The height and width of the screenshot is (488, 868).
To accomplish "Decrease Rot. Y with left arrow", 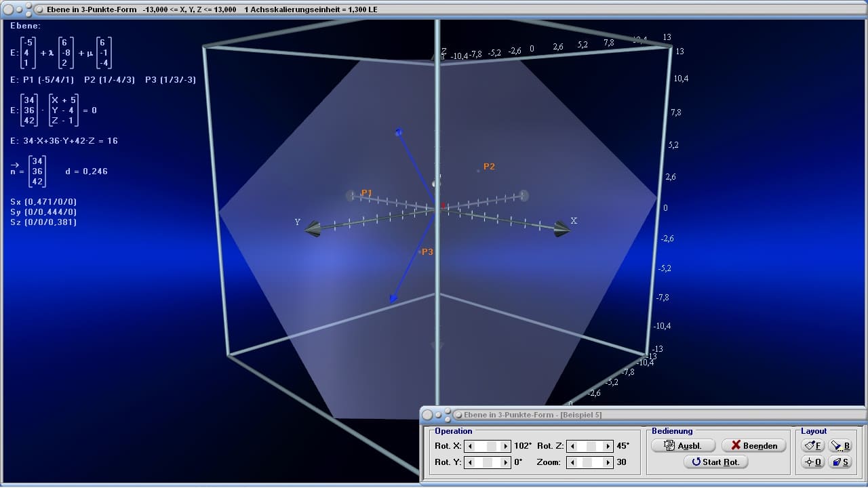I will click(470, 462).
